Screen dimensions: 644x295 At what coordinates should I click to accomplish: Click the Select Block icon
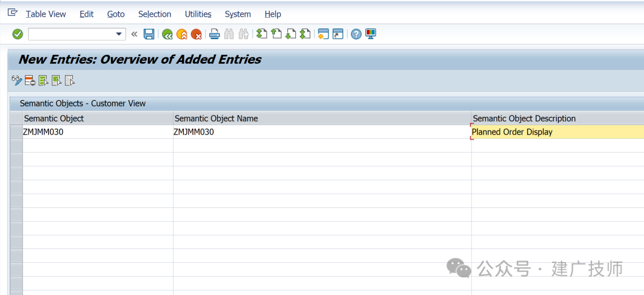(x=56, y=80)
